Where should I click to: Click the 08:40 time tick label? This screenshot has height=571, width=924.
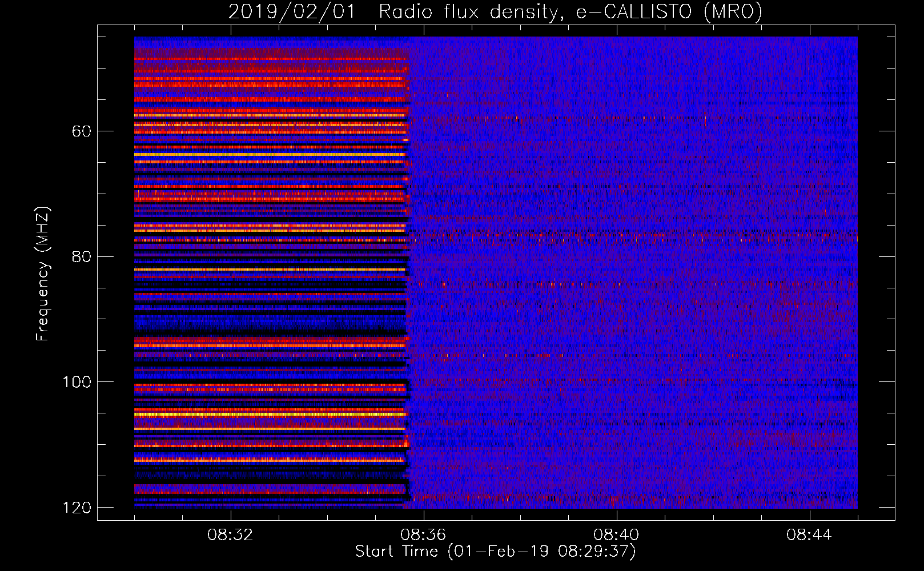(616, 535)
